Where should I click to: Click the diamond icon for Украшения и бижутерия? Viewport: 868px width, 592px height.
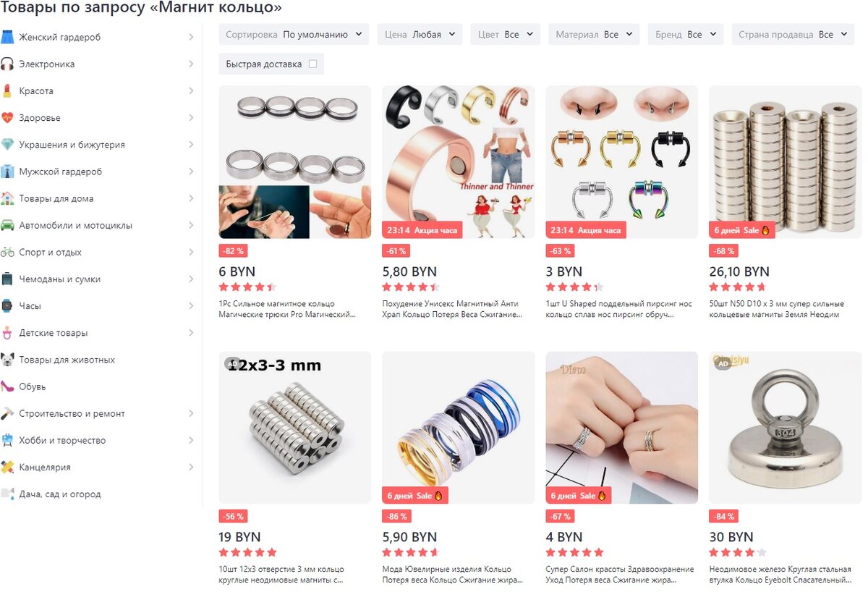click(7, 145)
